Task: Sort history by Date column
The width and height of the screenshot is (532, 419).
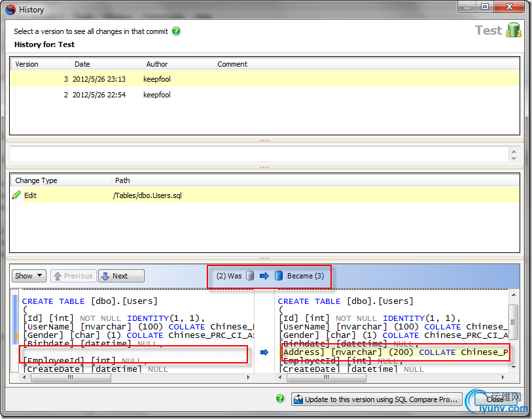Action: [106, 64]
